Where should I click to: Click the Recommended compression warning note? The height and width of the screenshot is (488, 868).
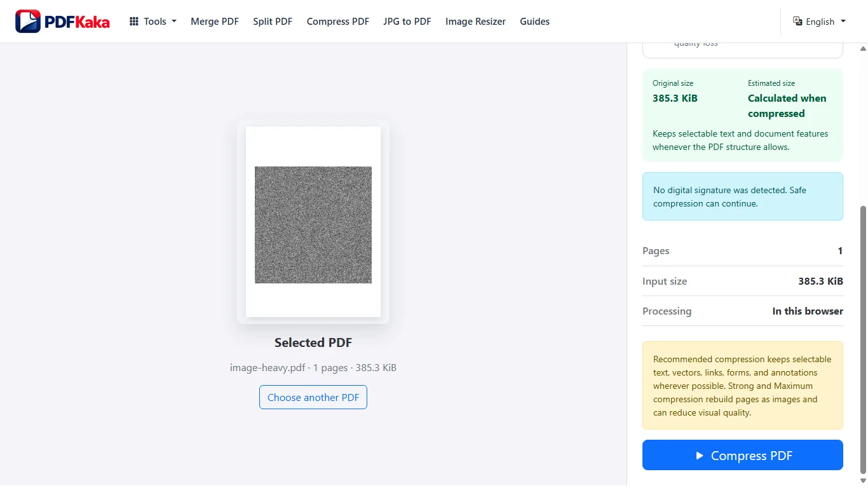click(743, 386)
